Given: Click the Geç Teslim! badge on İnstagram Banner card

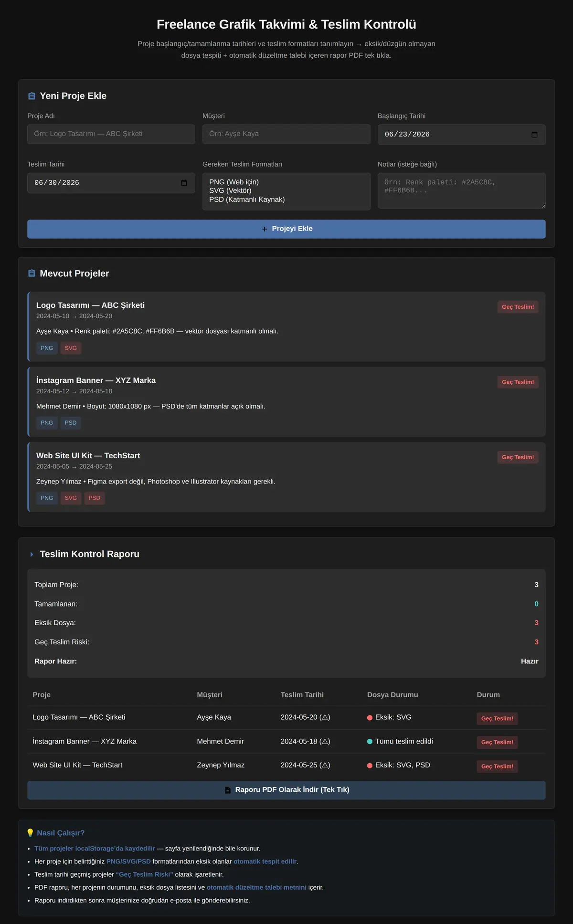Looking at the screenshot, I should [x=518, y=382].
